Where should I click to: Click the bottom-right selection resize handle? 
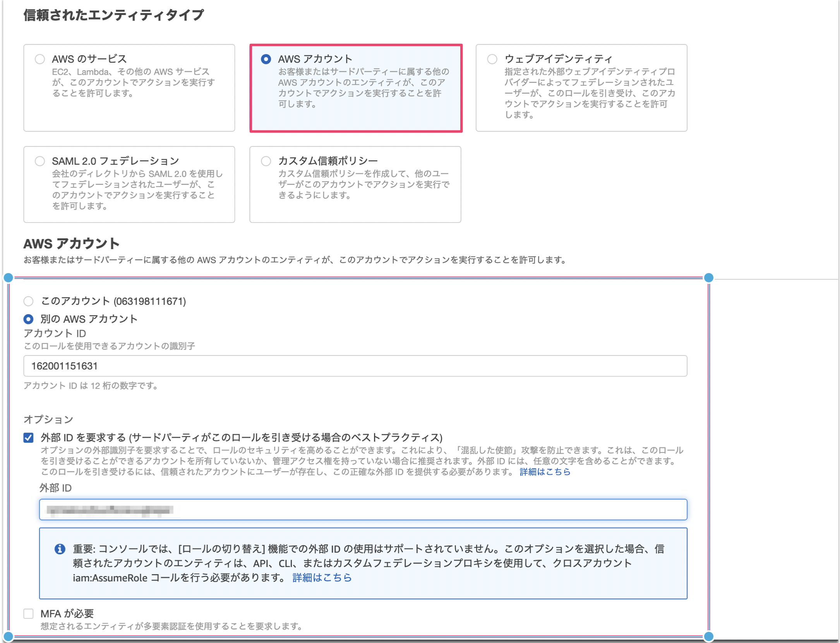(708, 636)
